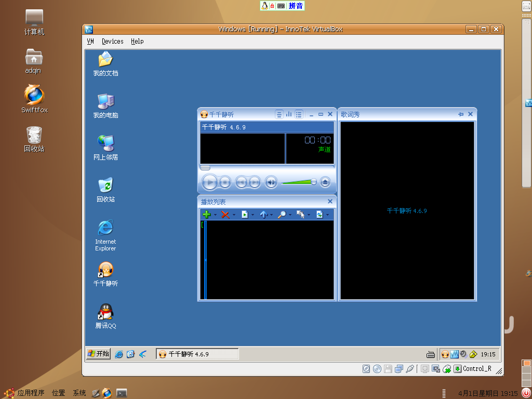Viewport: 532px width, 399px height.
Task: Open the play-mode dropdown arrow
Action: click(327, 215)
